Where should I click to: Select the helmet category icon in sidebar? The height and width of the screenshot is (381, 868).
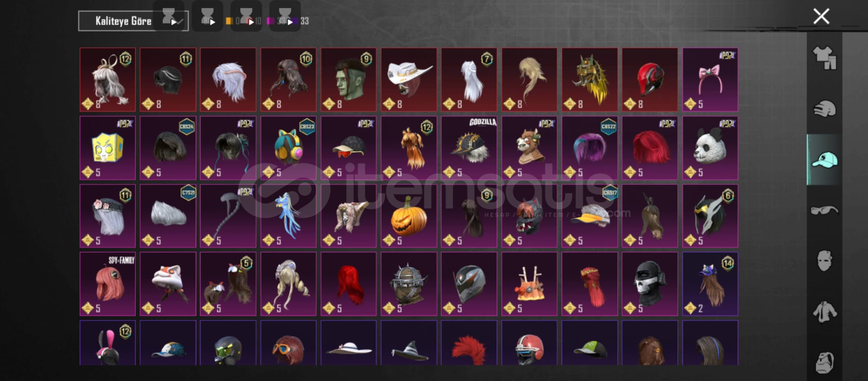[x=825, y=109]
